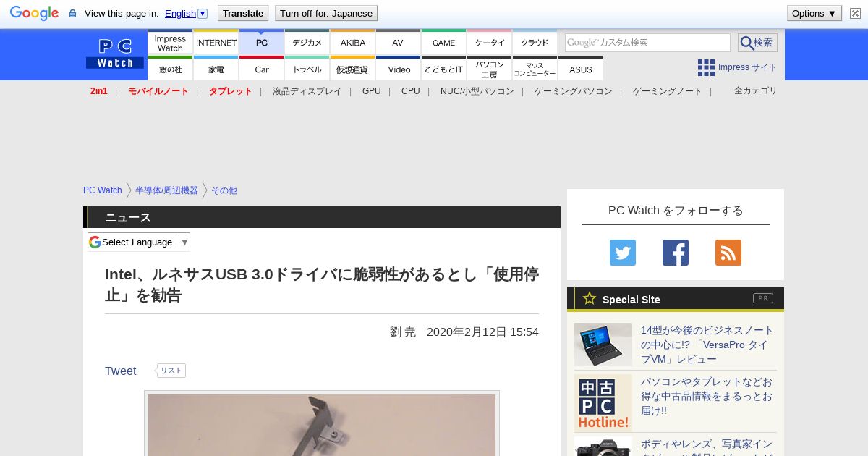Image resolution: width=868 pixels, height=456 pixels.
Task: Click the Sony camera thumbnail
Action: click(x=603, y=447)
